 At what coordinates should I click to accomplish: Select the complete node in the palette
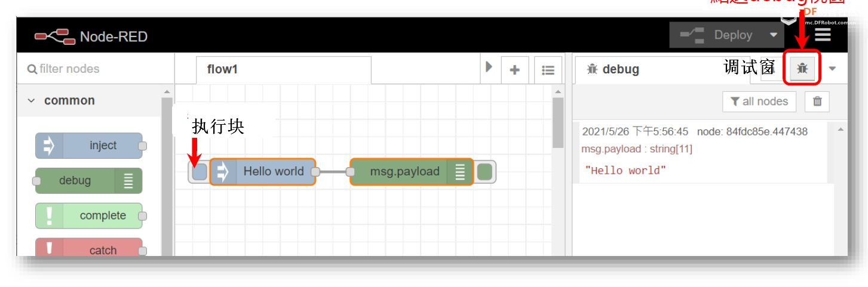pos(90,215)
